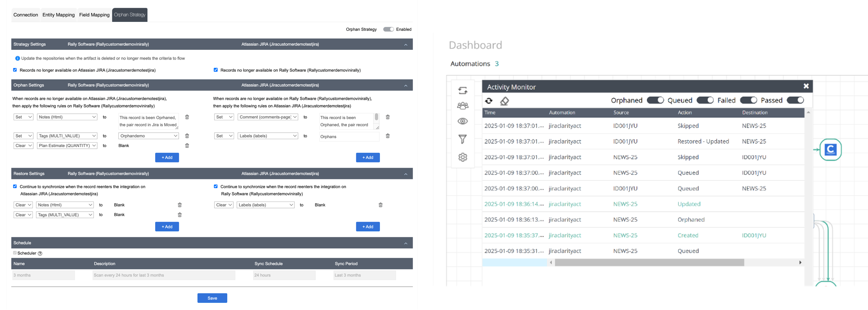Click the funnel filter sidebar icon
This screenshot has width=868, height=310.
click(x=463, y=139)
